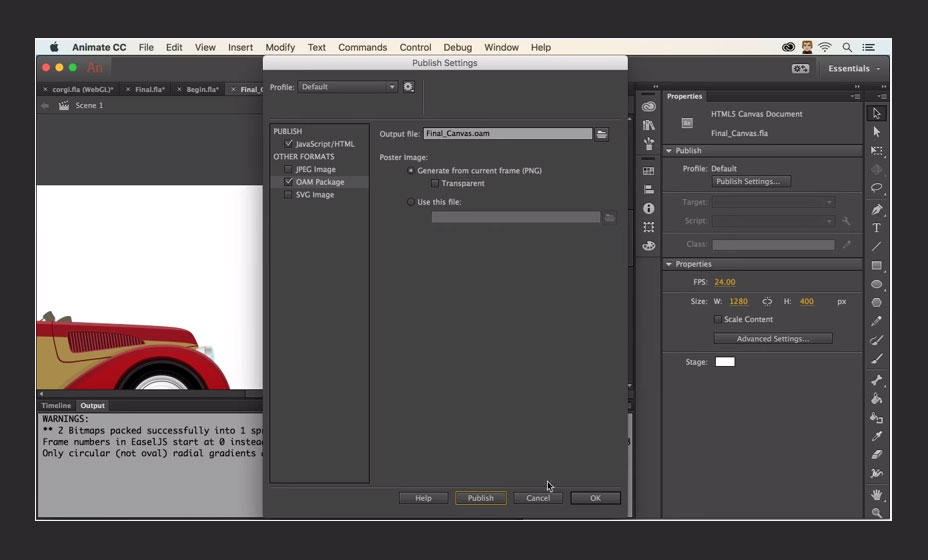Image resolution: width=928 pixels, height=560 pixels.
Task: Open the Library books panel icon
Action: pos(649,125)
